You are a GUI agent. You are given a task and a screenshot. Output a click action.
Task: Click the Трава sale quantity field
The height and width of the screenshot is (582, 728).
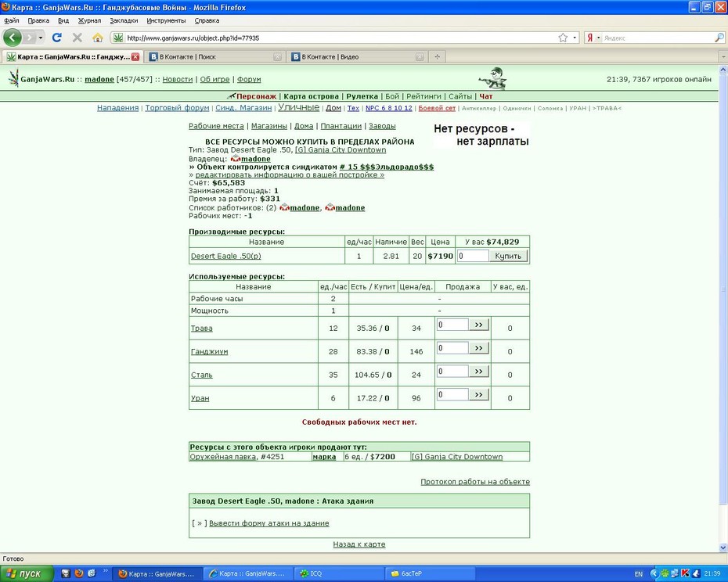452,325
